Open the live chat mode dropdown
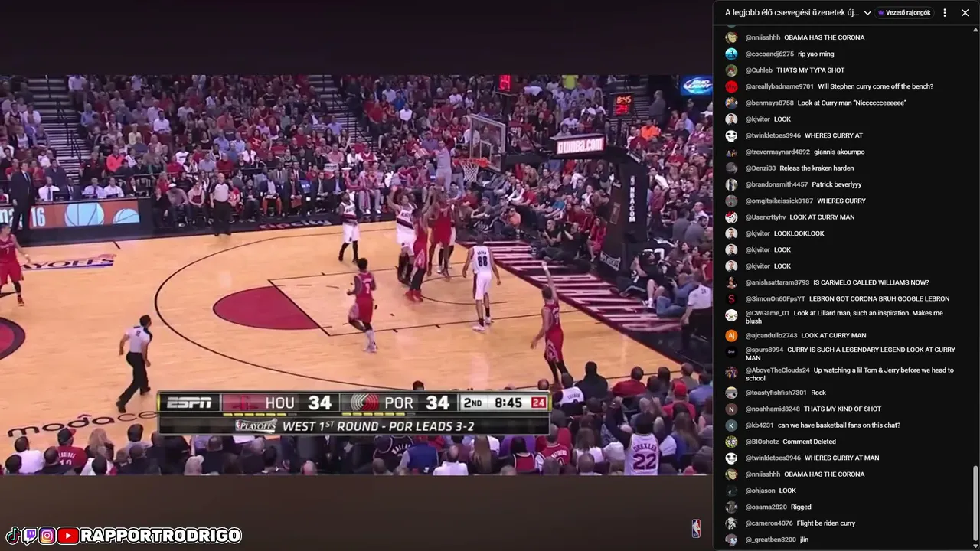This screenshot has width=980, height=551. [x=798, y=12]
